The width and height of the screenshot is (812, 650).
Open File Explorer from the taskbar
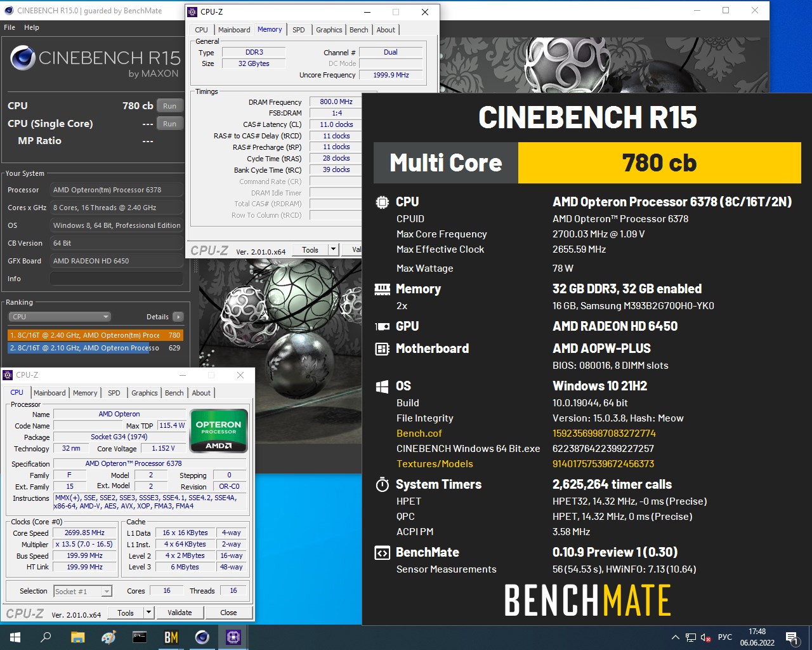tap(77, 637)
